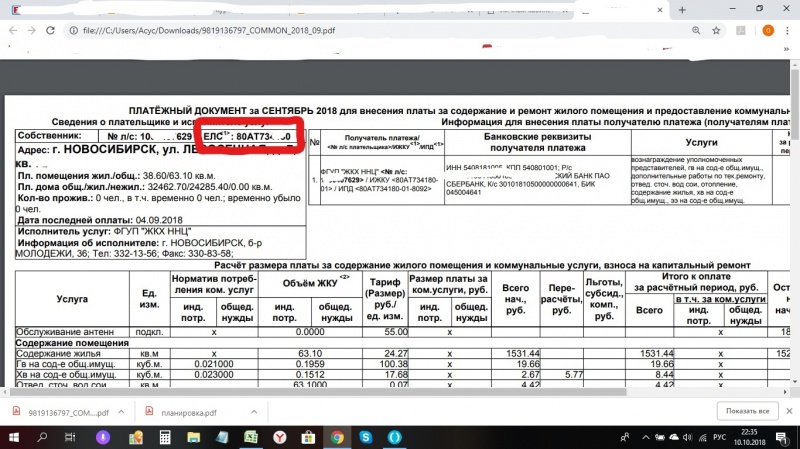Open the Windows Start menu
The width and height of the screenshot is (800, 449).
pyautogui.click(x=14, y=437)
